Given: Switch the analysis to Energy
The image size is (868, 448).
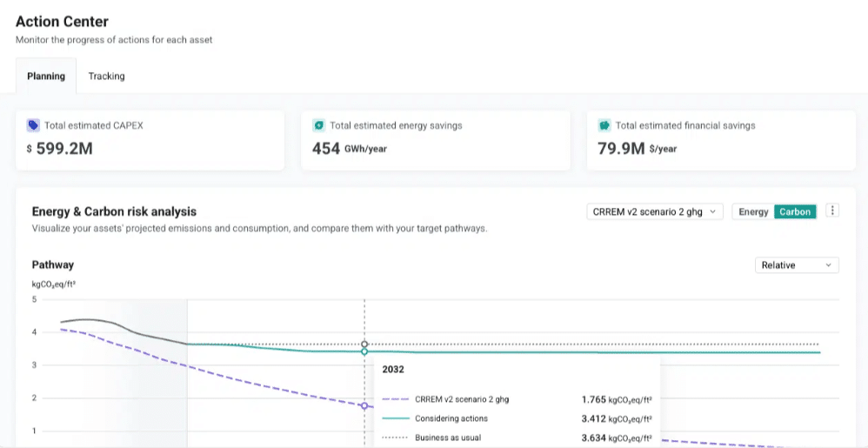Looking at the screenshot, I should click(x=753, y=211).
